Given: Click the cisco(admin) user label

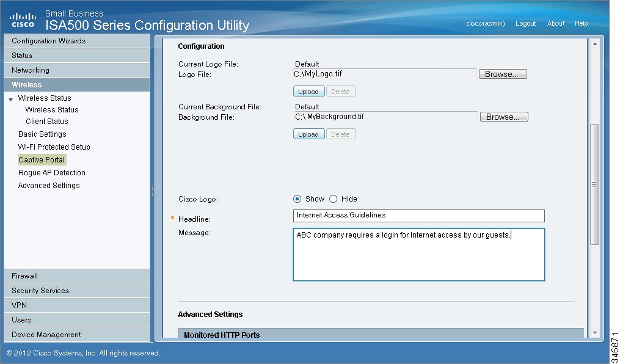Looking at the screenshot, I should tap(486, 23).
